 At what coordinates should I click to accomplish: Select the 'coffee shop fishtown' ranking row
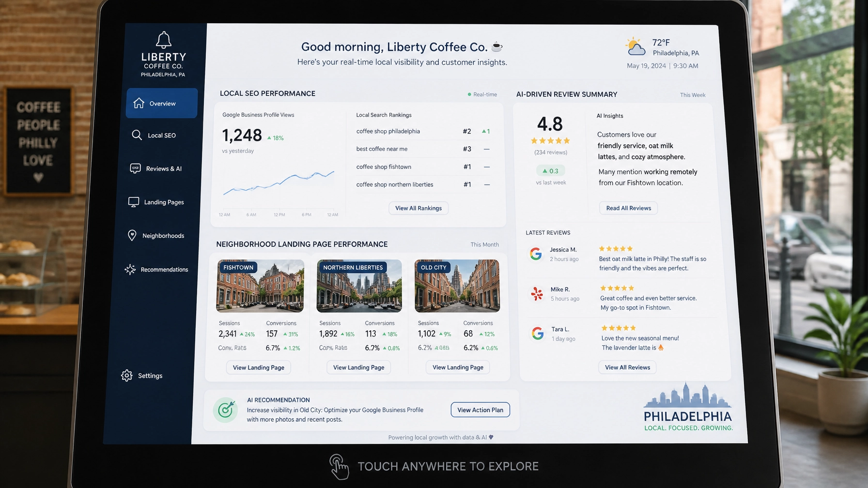tap(424, 167)
